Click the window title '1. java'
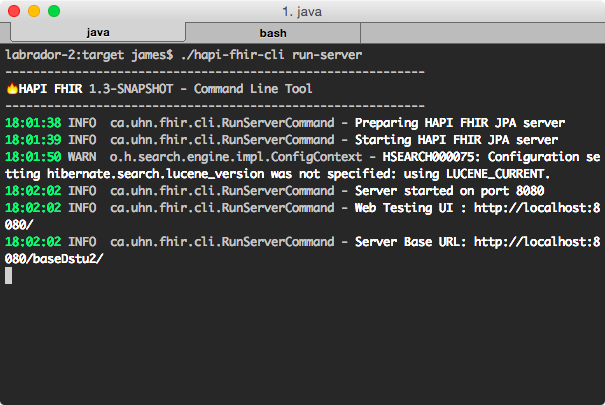The image size is (605, 405). point(301,11)
